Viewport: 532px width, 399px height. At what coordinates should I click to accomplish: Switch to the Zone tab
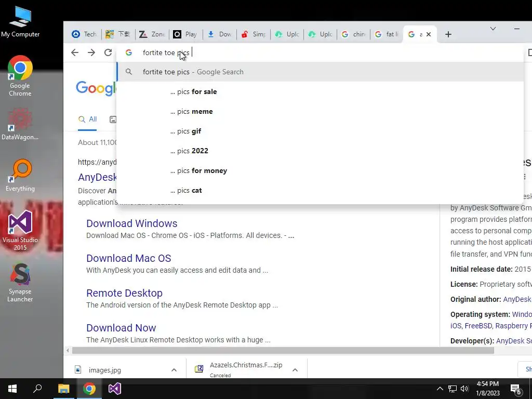click(x=152, y=34)
